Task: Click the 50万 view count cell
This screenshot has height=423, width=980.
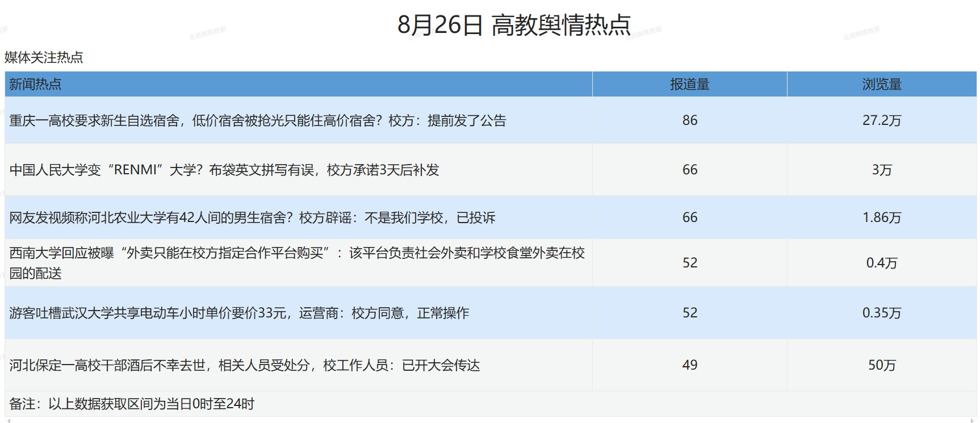Action: tap(881, 365)
